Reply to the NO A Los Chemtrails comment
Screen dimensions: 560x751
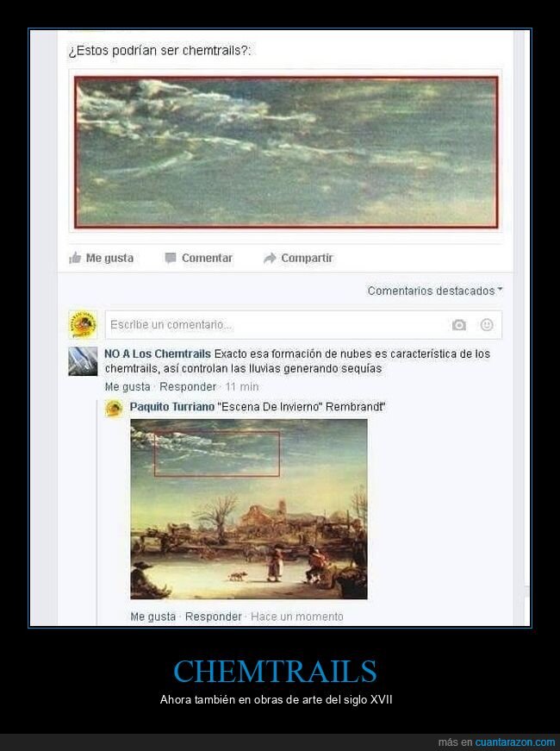tap(188, 386)
